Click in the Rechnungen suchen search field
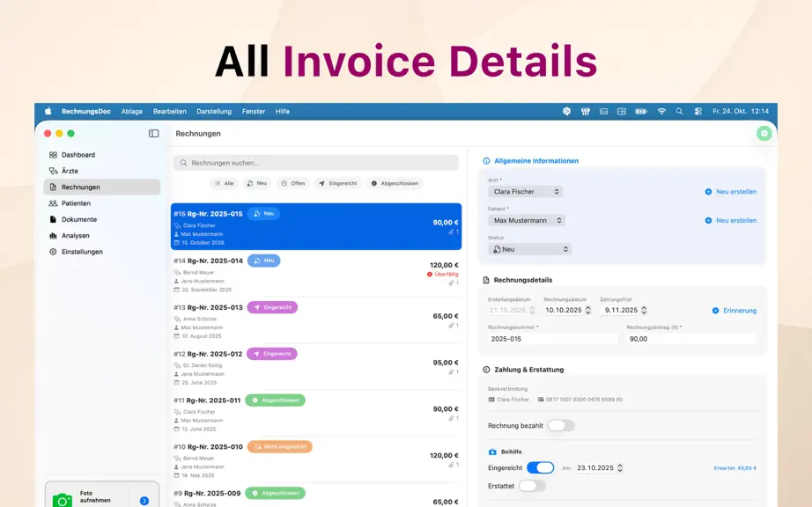Screen dimensions: 812x507 tap(316, 163)
